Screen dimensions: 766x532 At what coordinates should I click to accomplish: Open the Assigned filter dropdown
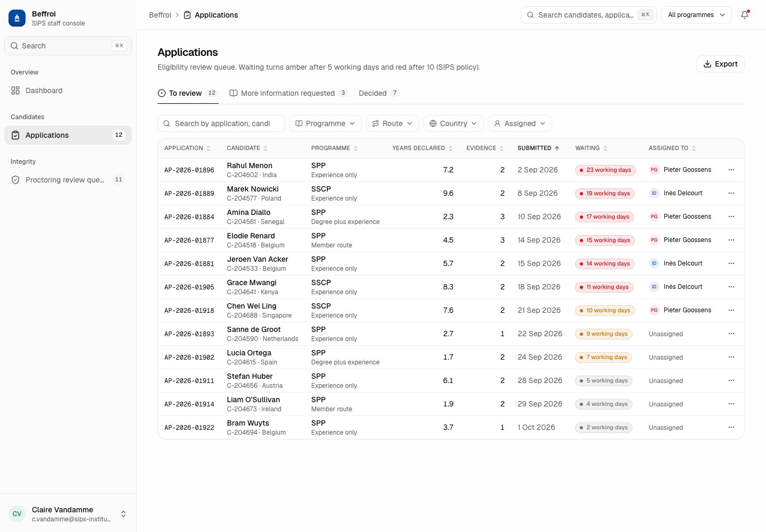click(x=520, y=123)
